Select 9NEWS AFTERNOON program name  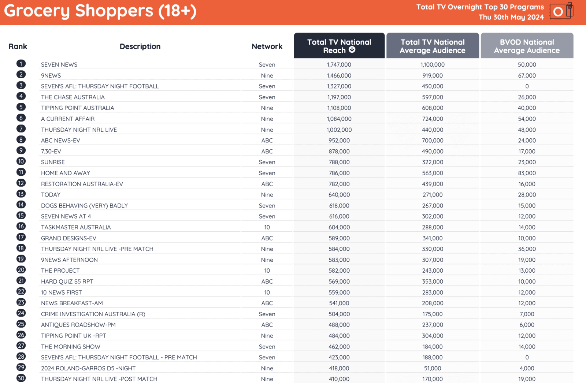tap(69, 260)
